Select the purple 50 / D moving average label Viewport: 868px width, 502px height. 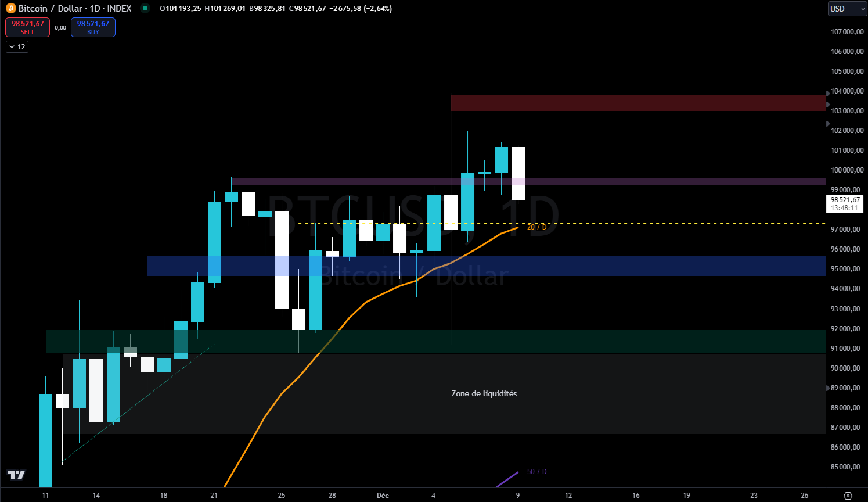click(x=537, y=472)
